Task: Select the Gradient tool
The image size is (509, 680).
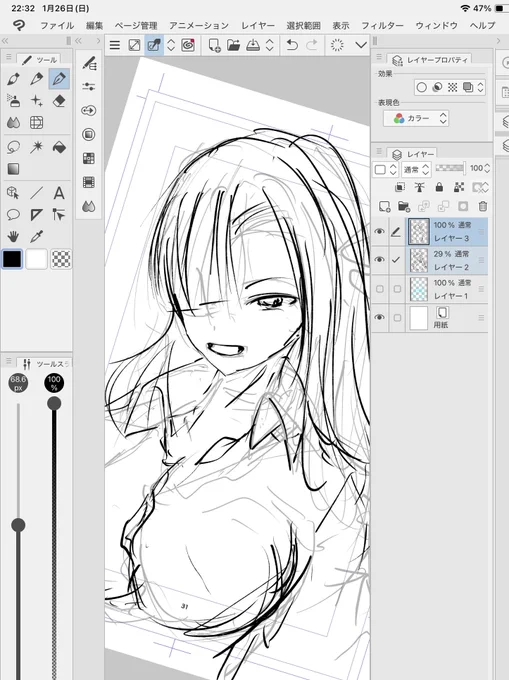Action: tap(13, 169)
